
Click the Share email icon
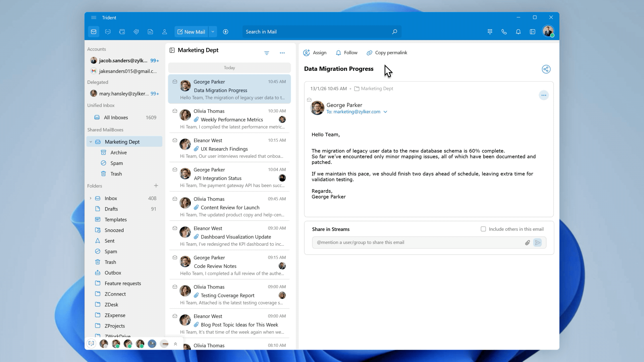pos(546,69)
